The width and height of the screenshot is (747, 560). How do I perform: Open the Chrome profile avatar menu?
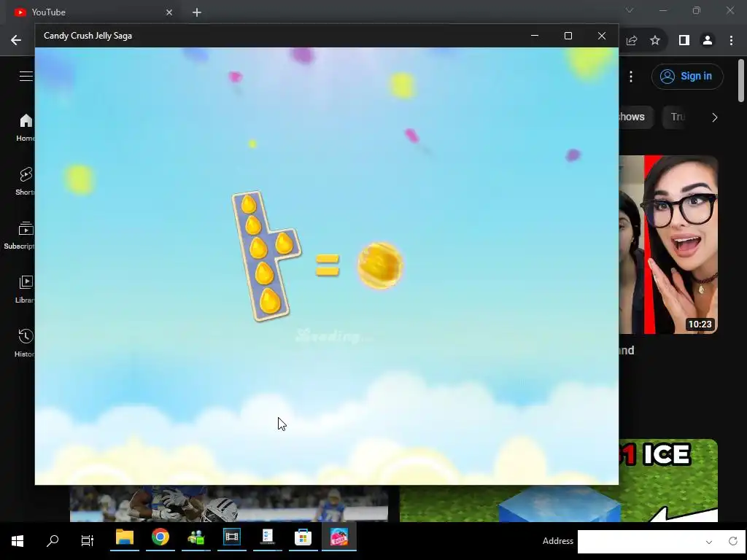708,41
